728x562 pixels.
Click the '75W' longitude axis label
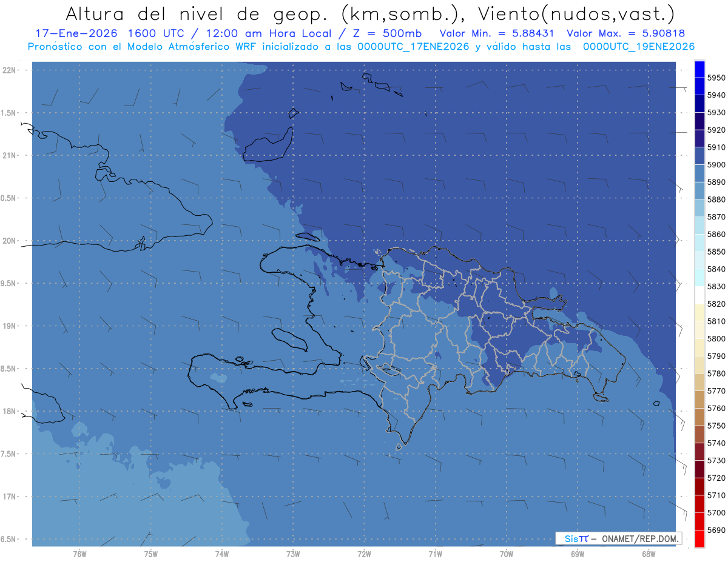pyautogui.click(x=150, y=554)
